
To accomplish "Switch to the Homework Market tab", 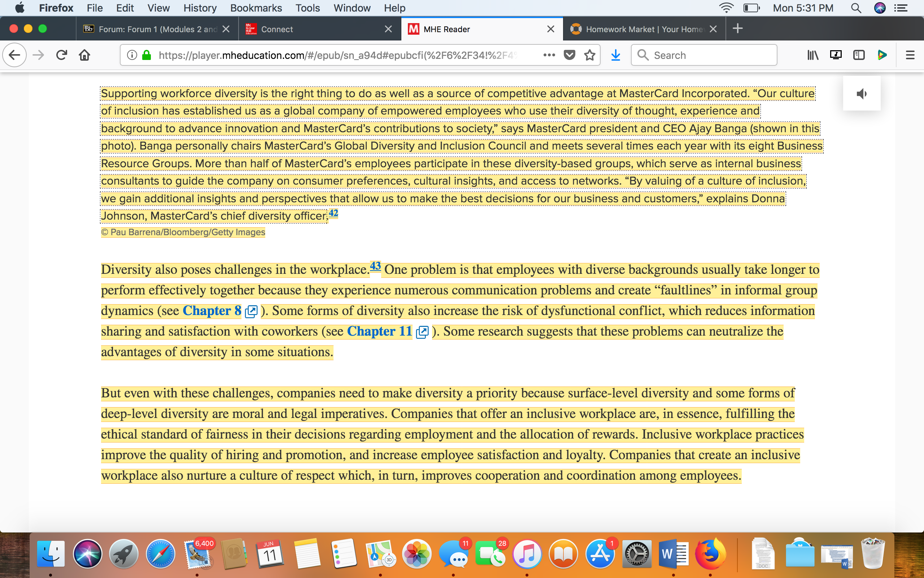I will coord(644,29).
